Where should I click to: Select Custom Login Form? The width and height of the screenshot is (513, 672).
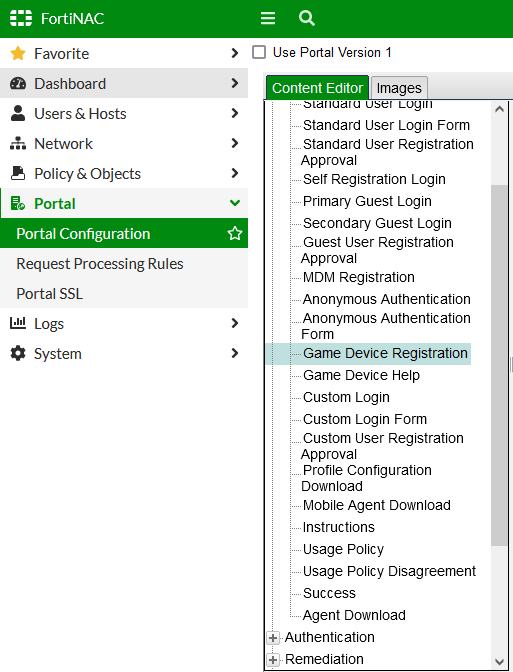pos(365,419)
